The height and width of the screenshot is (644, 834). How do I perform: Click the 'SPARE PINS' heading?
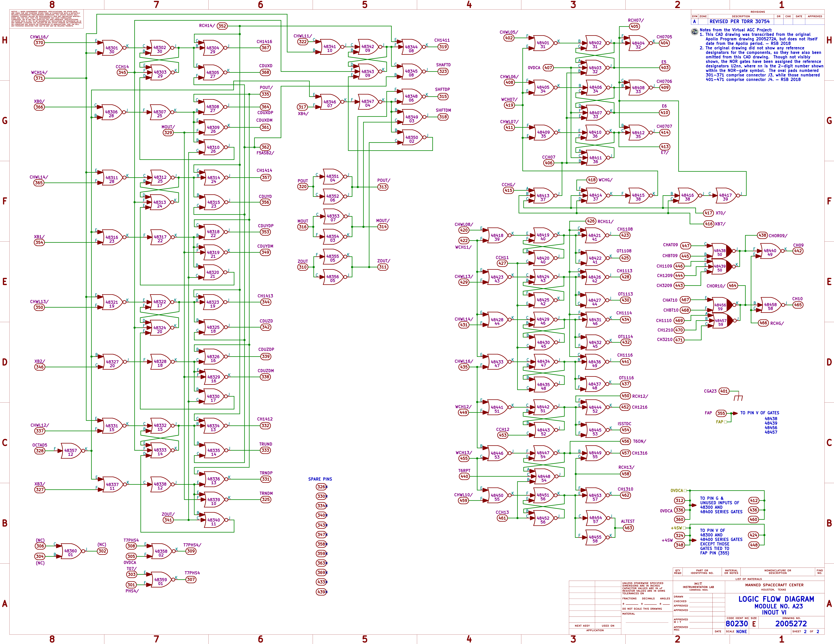pos(320,479)
